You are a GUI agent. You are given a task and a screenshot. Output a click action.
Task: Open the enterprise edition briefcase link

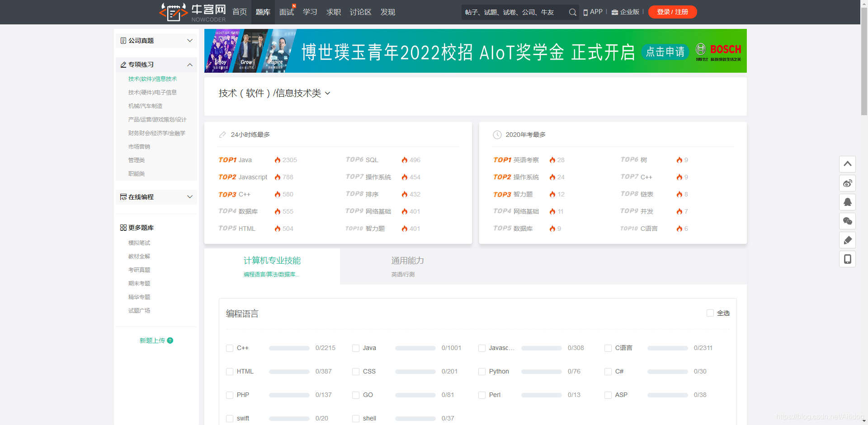[625, 12]
